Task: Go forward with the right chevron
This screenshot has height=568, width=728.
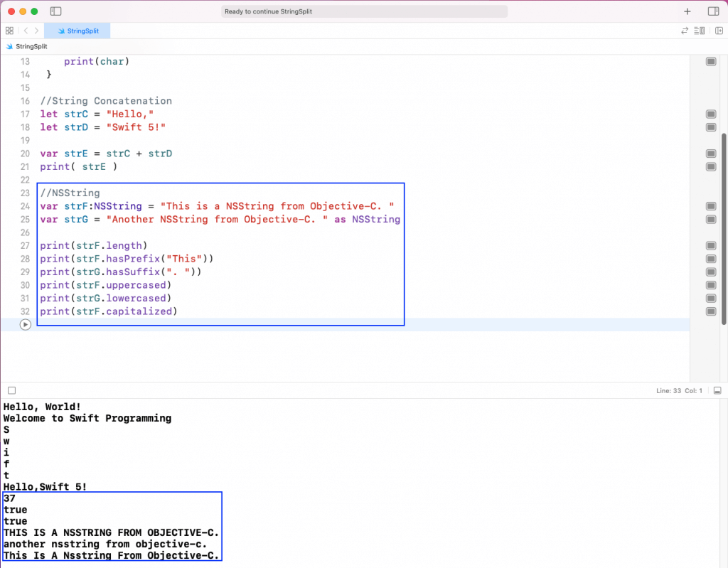Action: tap(37, 31)
